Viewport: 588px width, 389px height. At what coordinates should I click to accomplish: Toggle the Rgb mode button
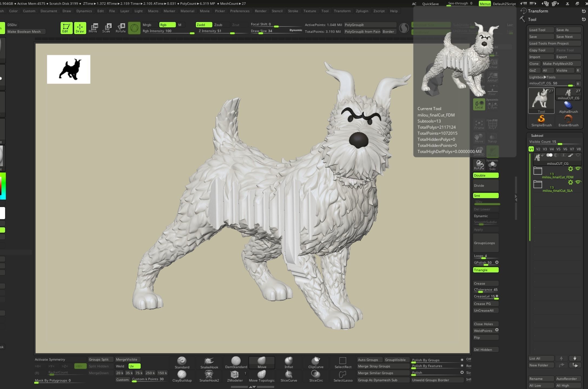tap(167, 25)
